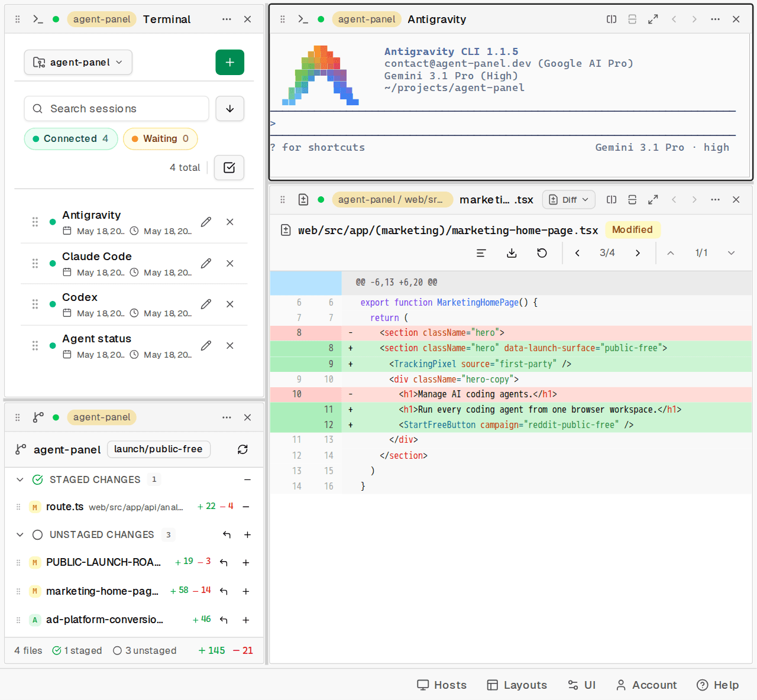Go to next file in 3/4 navigation

point(638,253)
